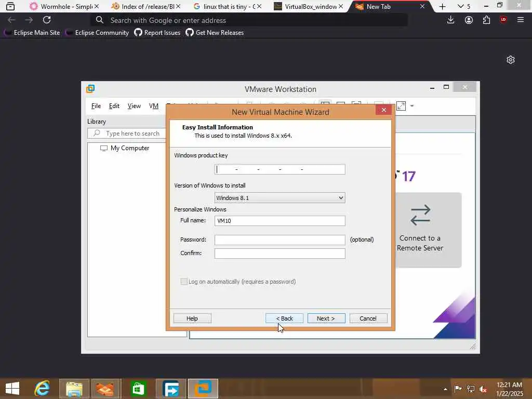
Task: Open the browser Downloads panel icon
Action: tap(450, 20)
